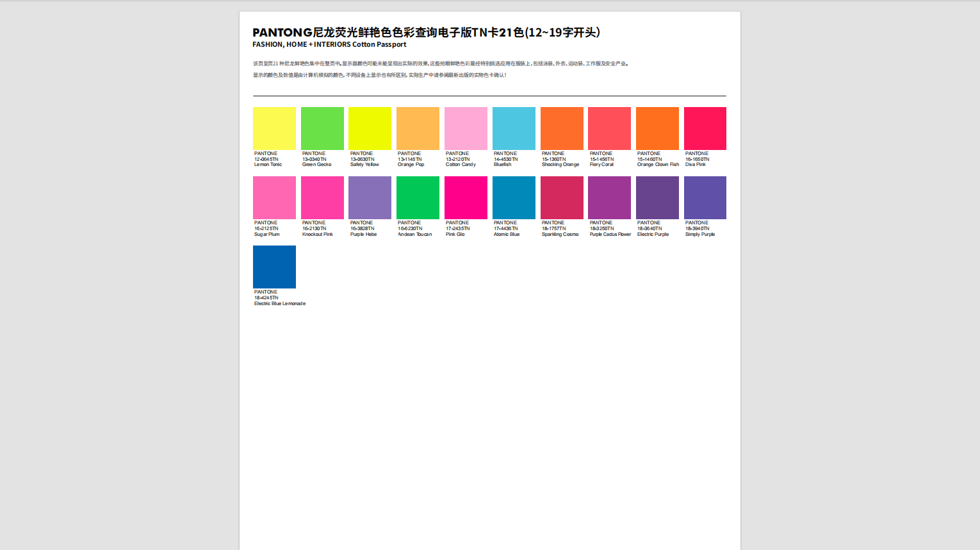Click the Simply Purple color swatch
Screen dimensions: 980x550
pyautogui.click(x=705, y=197)
